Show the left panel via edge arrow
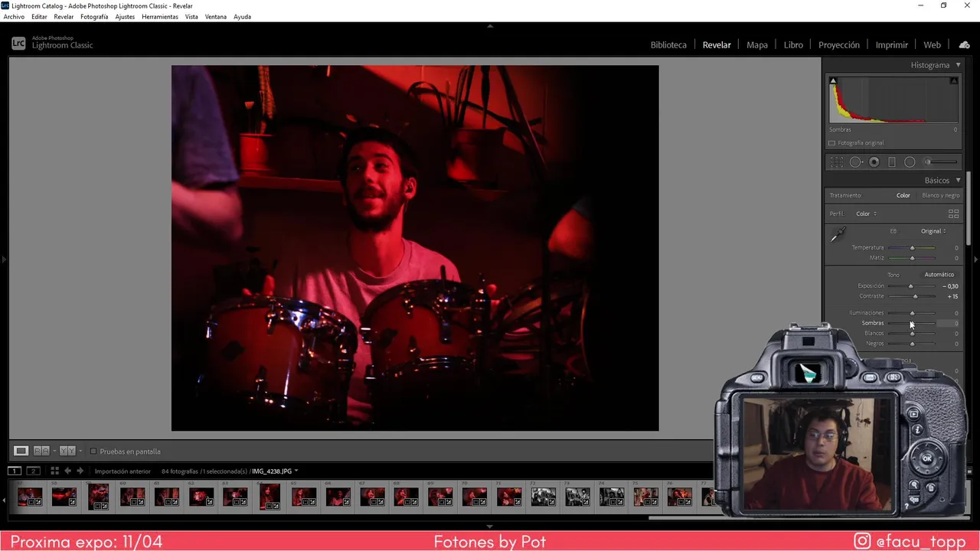This screenshot has height=551, width=980. pyautogui.click(x=3, y=259)
